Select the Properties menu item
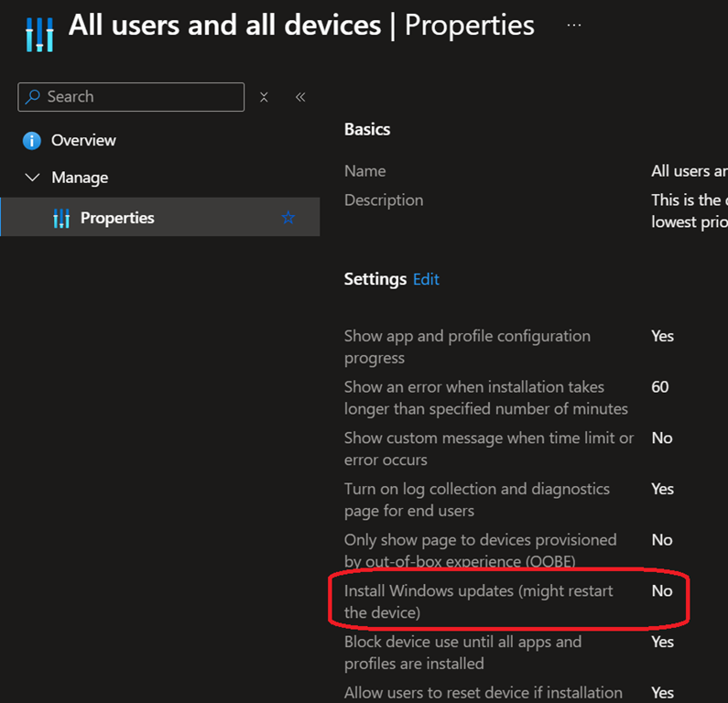This screenshot has height=703, width=728. (117, 218)
